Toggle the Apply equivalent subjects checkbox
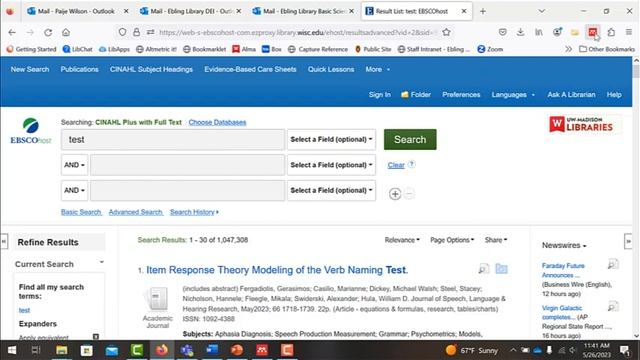Viewport: 640px width, 360px height. point(96,337)
